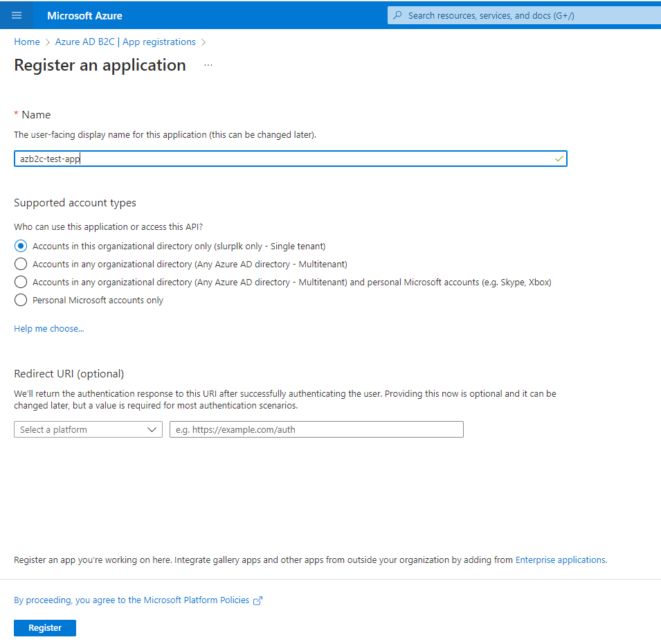Click the Help me choose link
This screenshot has height=644, width=661.
49,328
